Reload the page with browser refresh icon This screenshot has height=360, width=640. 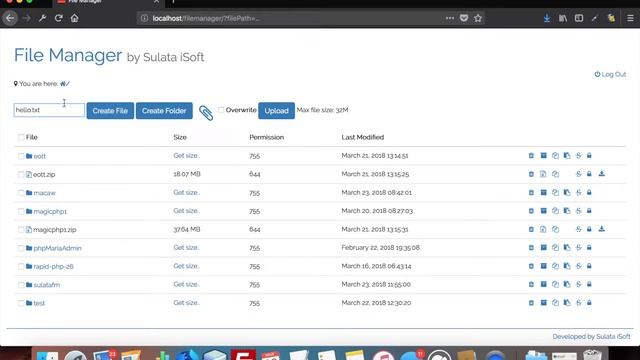pos(58,18)
